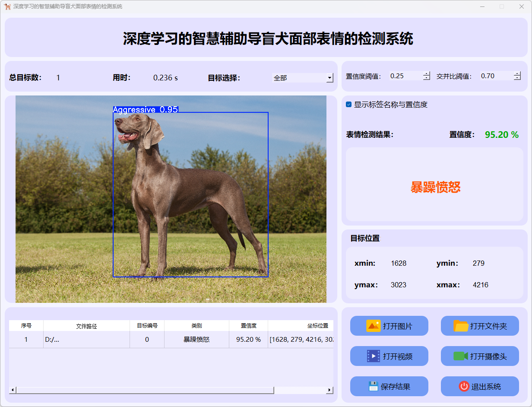Click the 总目标数 label
Screen dimensions: 532x407
(25, 78)
